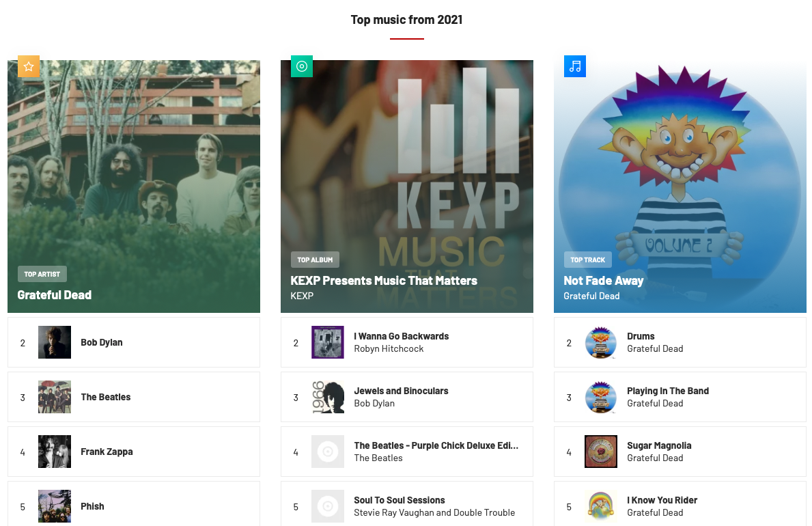Viewport: 812px width, 526px height.
Task: Click the Phish artist thumbnail
Action: point(55,506)
